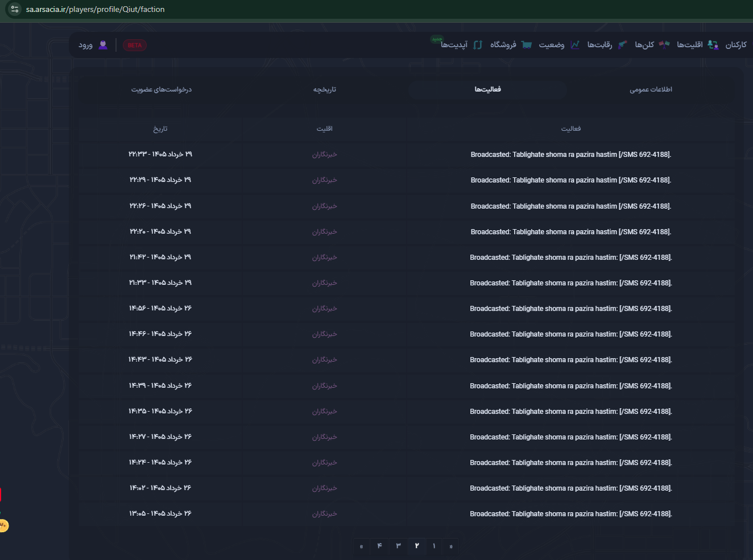Click the ورود login link
Viewport: 753px width, 560px height.
click(86, 45)
